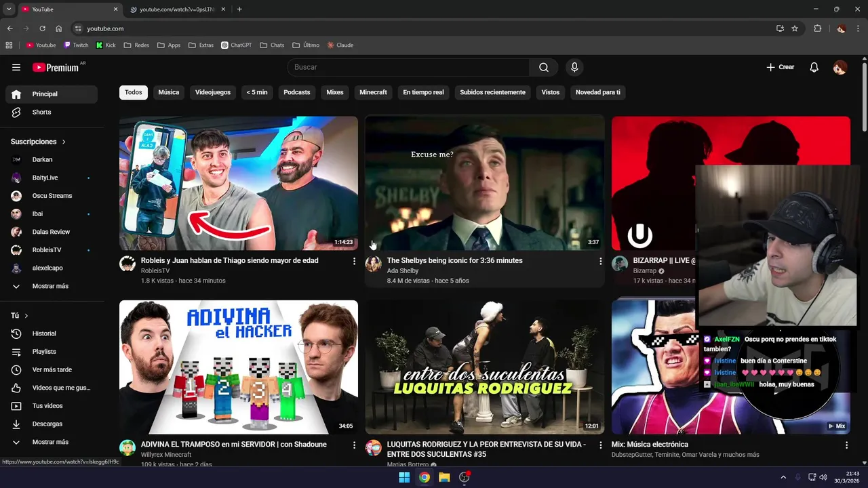Open the Twitch bookmark
The width and height of the screenshot is (868, 488).
(x=76, y=45)
